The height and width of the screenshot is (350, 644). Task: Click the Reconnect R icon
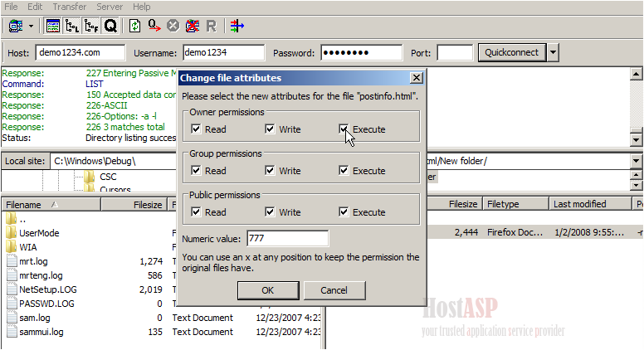tap(211, 27)
